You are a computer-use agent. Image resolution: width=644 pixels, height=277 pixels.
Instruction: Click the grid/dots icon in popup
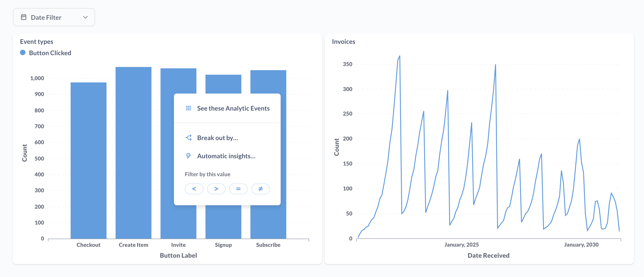pos(188,108)
